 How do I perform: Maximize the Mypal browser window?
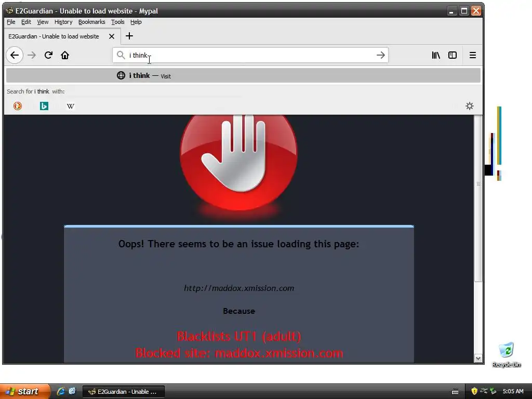pyautogui.click(x=464, y=11)
